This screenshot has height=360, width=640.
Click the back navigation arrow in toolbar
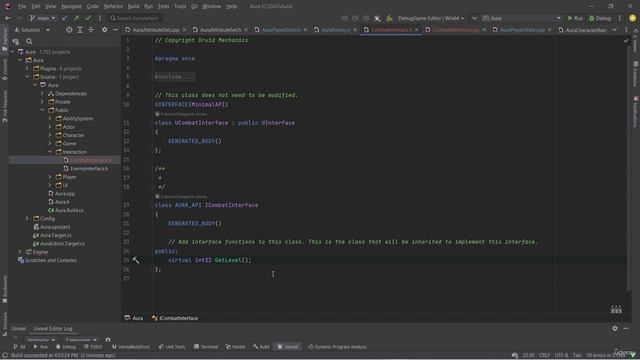(x=8, y=18)
